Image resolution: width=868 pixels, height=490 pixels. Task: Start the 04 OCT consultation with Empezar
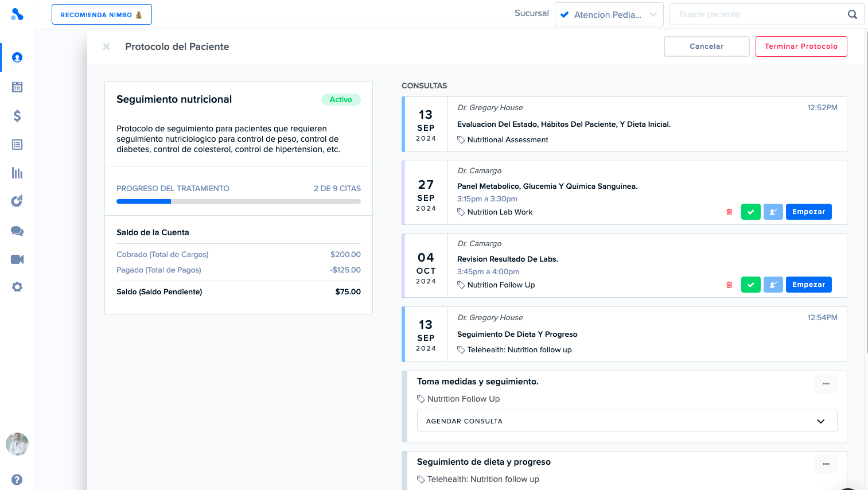click(809, 285)
